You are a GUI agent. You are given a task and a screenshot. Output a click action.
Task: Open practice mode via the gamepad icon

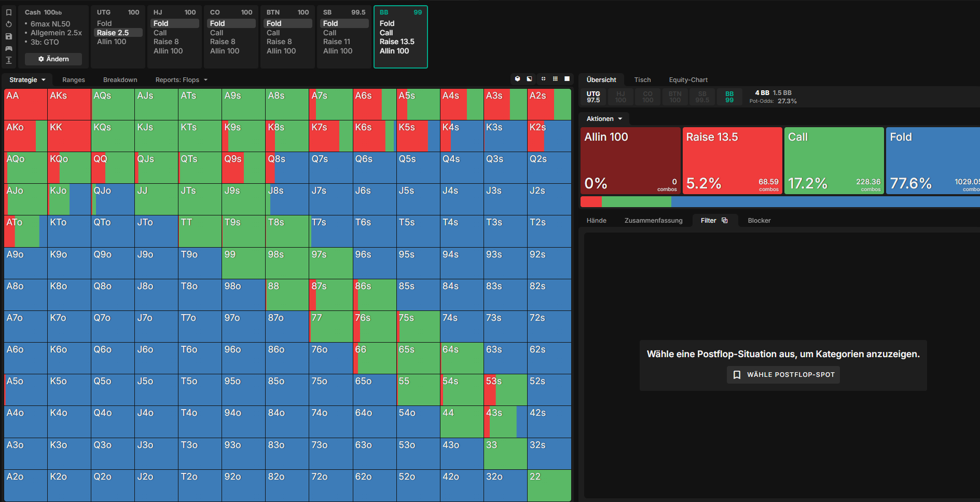click(9, 48)
